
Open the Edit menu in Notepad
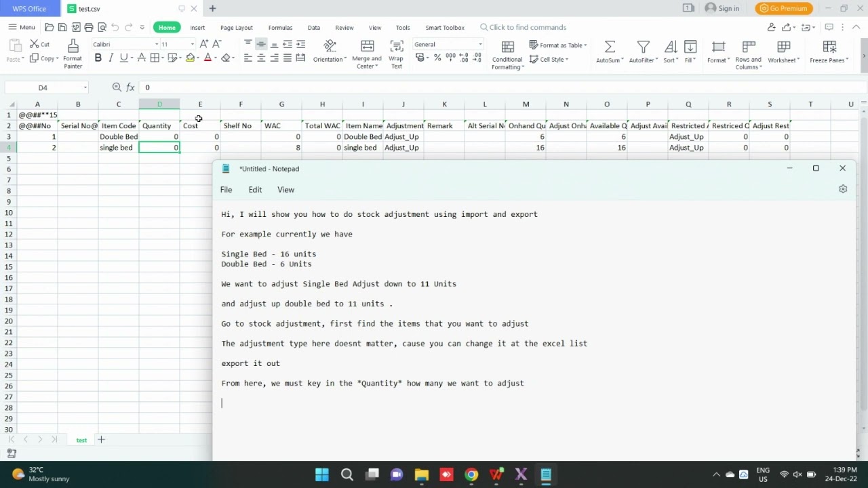pyautogui.click(x=255, y=190)
